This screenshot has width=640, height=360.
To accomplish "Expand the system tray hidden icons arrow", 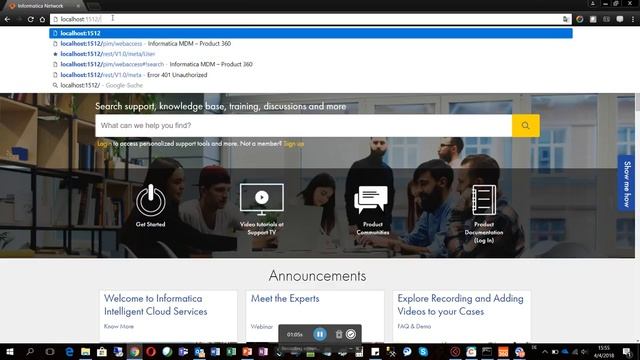I will (x=544, y=351).
